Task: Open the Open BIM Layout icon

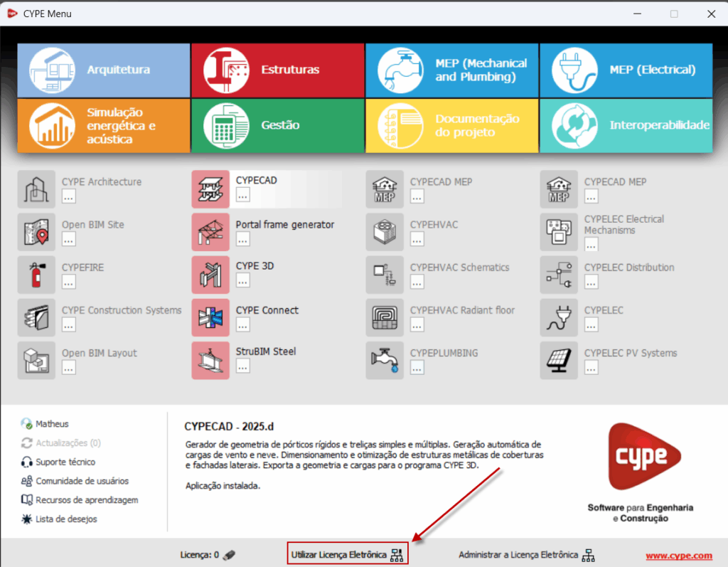Action: click(x=36, y=360)
